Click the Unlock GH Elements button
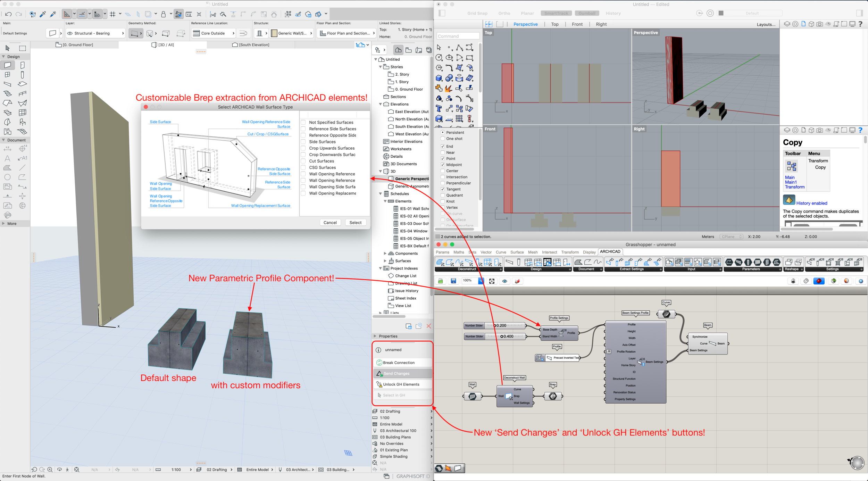The height and width of the screenshot is (481, 868). (x=403, y=384)
